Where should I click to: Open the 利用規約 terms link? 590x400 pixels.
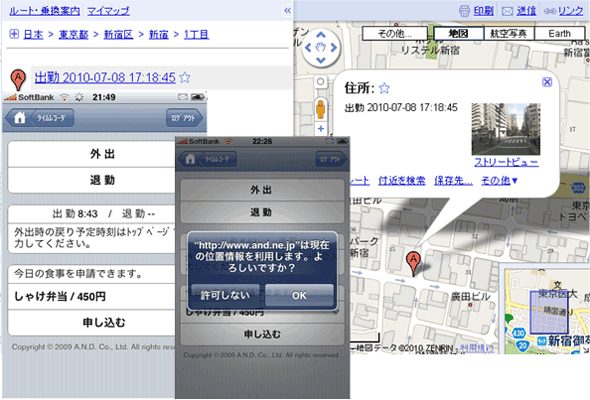477,348
